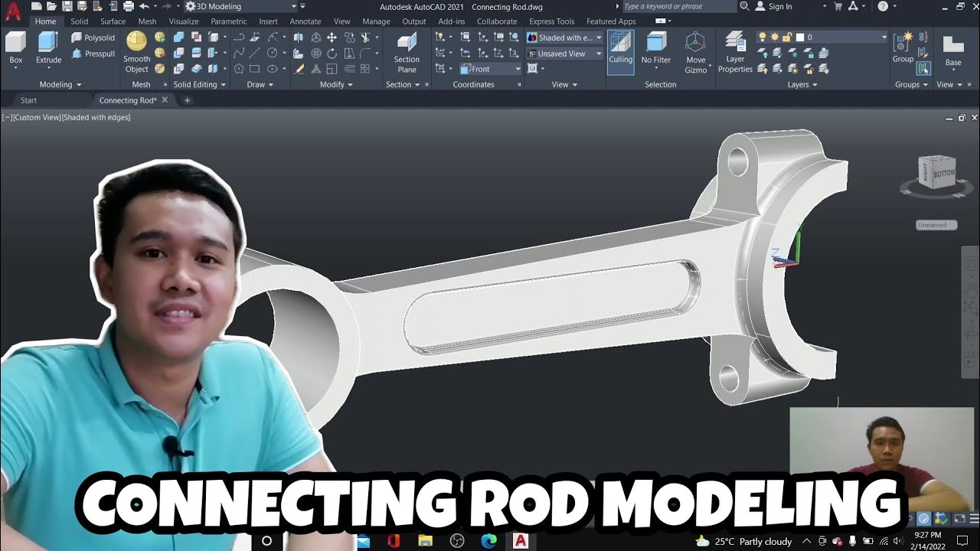Pick the Presspull tool
Image resolution: width=980 pixels, height=551 pixels.
(x=93, y=54)
